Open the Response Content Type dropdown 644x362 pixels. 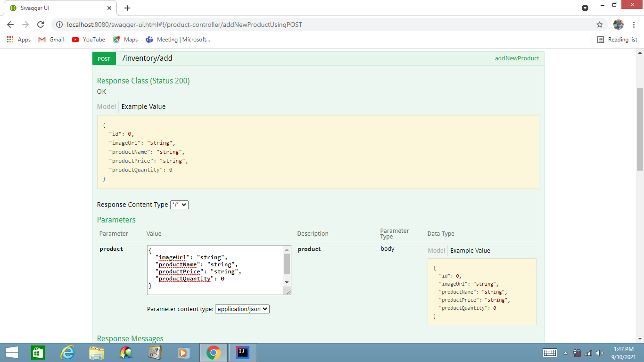coord(179,205)
